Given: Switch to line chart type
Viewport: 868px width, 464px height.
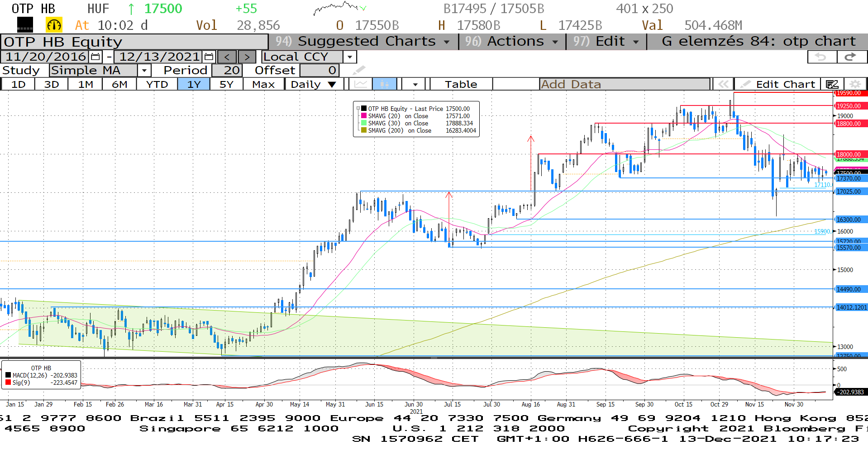Looking at the screenshot, I should coord(361,84).
